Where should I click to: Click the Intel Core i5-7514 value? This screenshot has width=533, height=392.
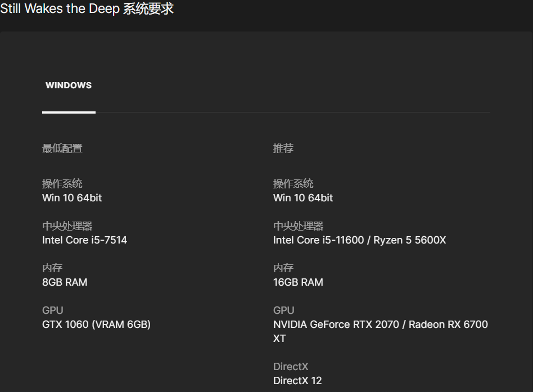[x=84, y=240]
